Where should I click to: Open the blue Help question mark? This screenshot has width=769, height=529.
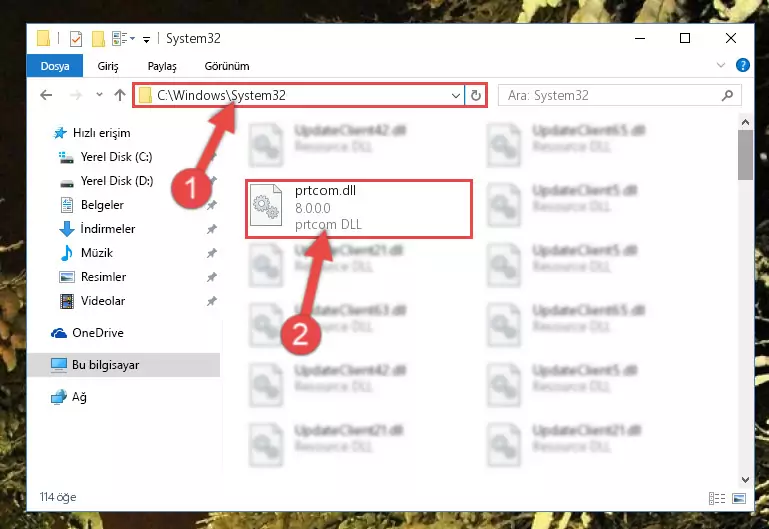(743, 65)
